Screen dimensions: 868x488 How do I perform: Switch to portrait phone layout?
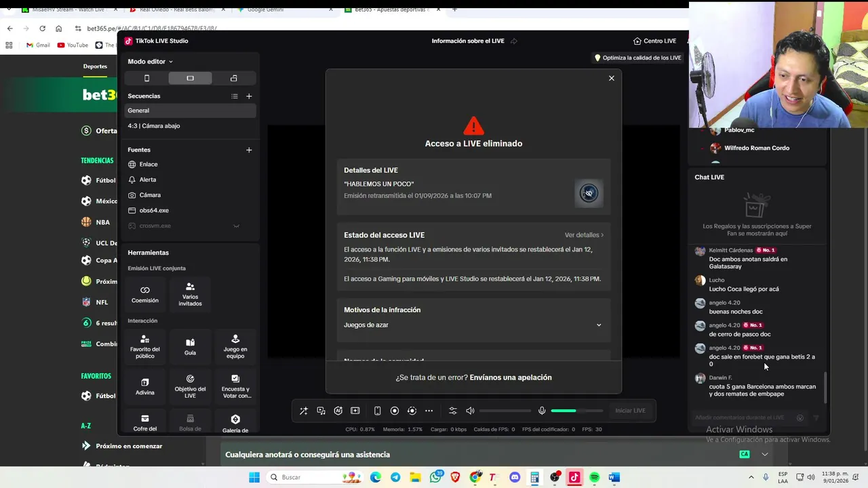click(146, 78)
